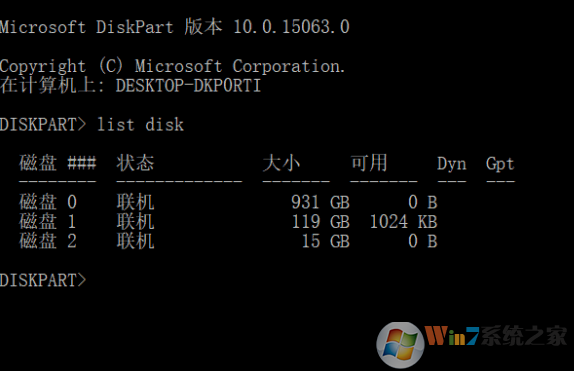Click the 119 GB size value
The image size is (574, 371).
tap(320, 222)
